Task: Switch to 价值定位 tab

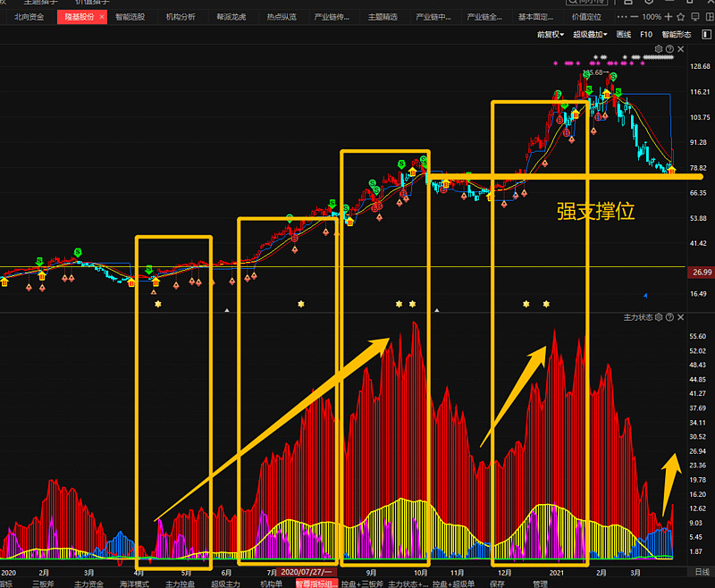Action: (586, 17)
